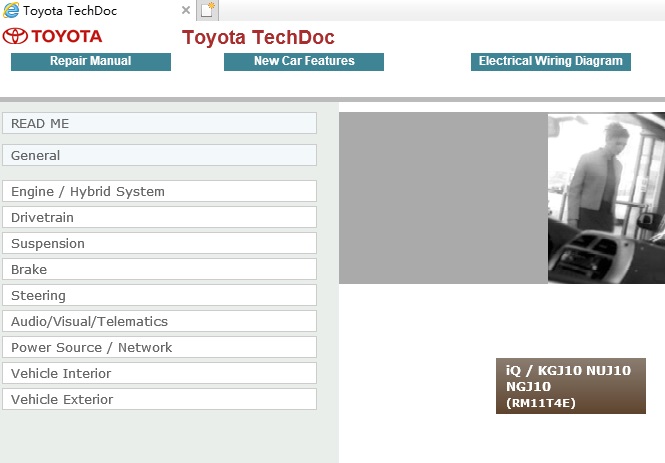Viewport: 665px width, 463px height.
Task: Open the Suspension category
Action: point(159,243)
